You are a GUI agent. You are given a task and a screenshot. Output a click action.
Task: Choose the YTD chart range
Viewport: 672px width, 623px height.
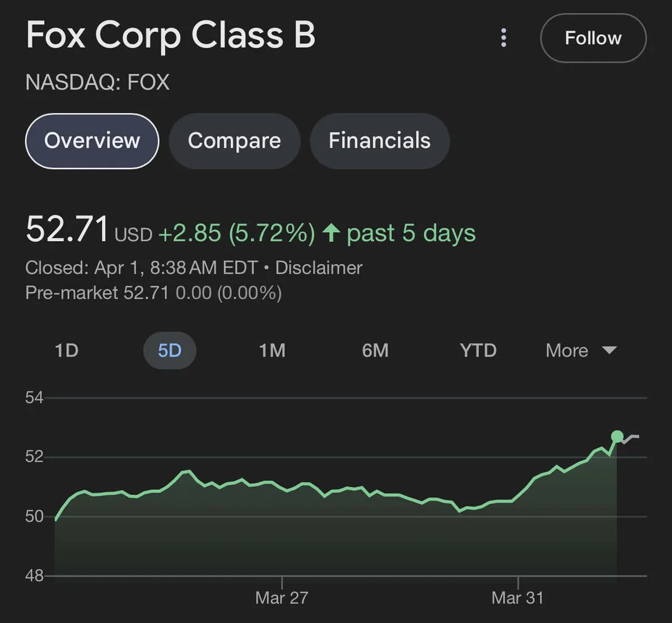click(478, 350)
